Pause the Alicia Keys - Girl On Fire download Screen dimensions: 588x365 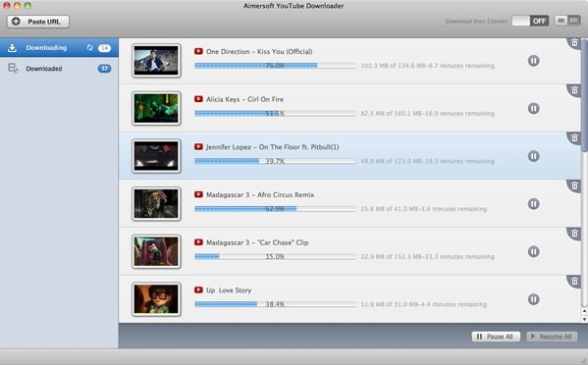pos(534,108)
